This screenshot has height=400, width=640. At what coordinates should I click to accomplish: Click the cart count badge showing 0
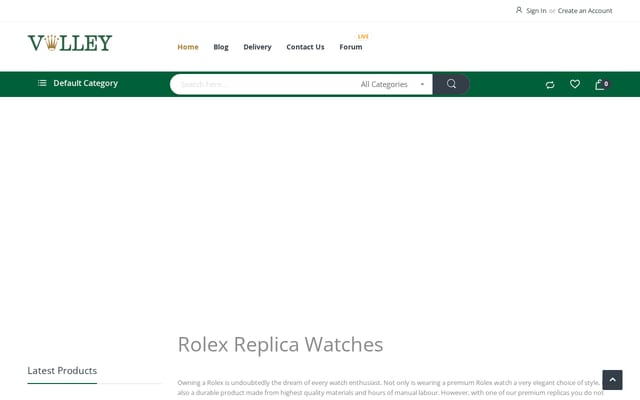[x=606, y=84]
